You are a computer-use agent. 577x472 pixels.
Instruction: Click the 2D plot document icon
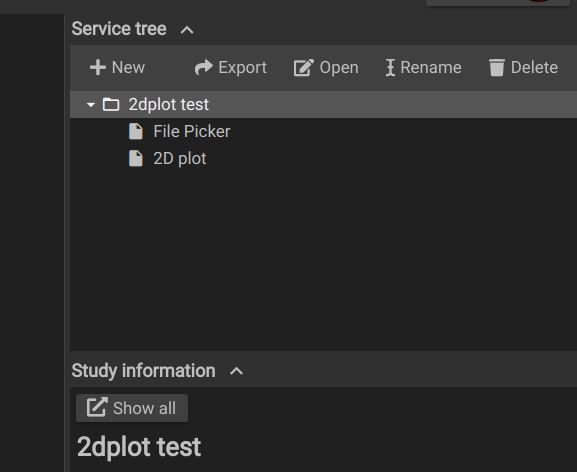(136, 159)
